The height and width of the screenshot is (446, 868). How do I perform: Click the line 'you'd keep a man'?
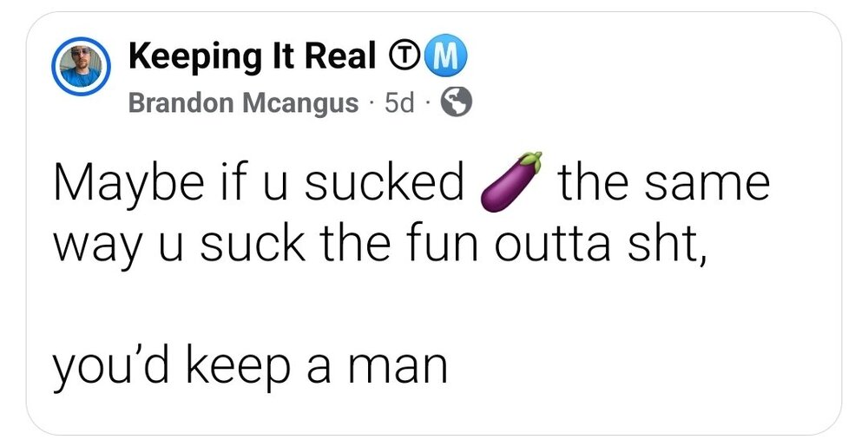pos(252,366)
